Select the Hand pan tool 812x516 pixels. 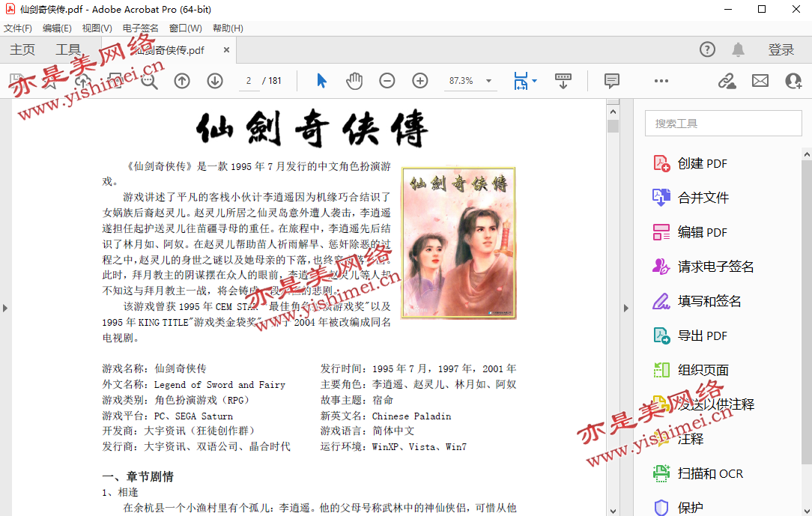click(354, 81)
